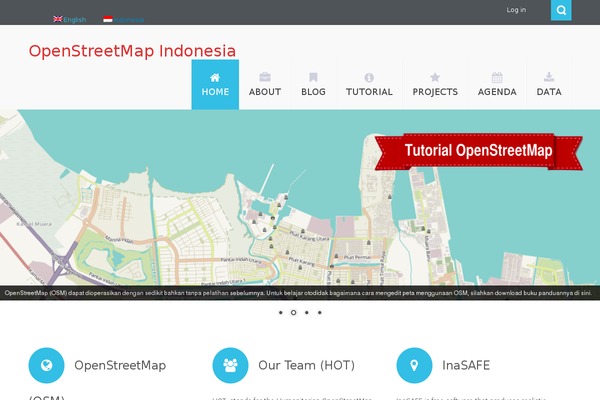Click the globe icon beside OpenStreetMap
The image size is (600, 400).
[46, 365]
